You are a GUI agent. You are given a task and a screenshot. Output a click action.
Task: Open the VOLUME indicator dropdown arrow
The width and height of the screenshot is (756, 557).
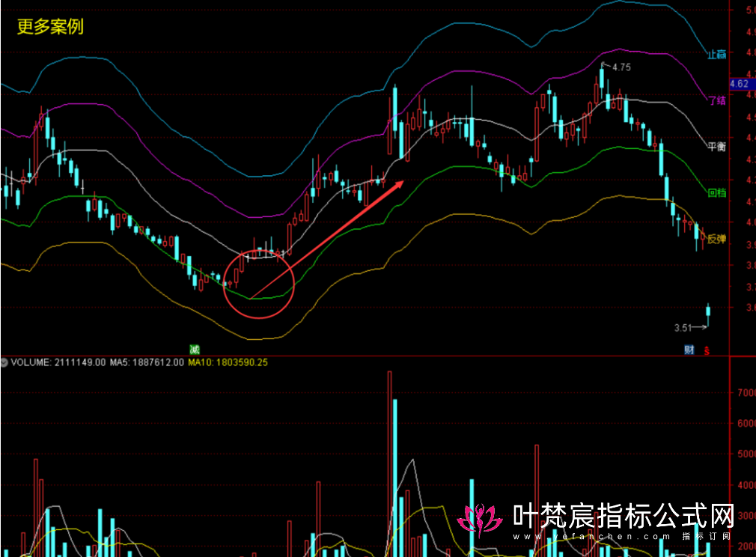coord(4,362)
